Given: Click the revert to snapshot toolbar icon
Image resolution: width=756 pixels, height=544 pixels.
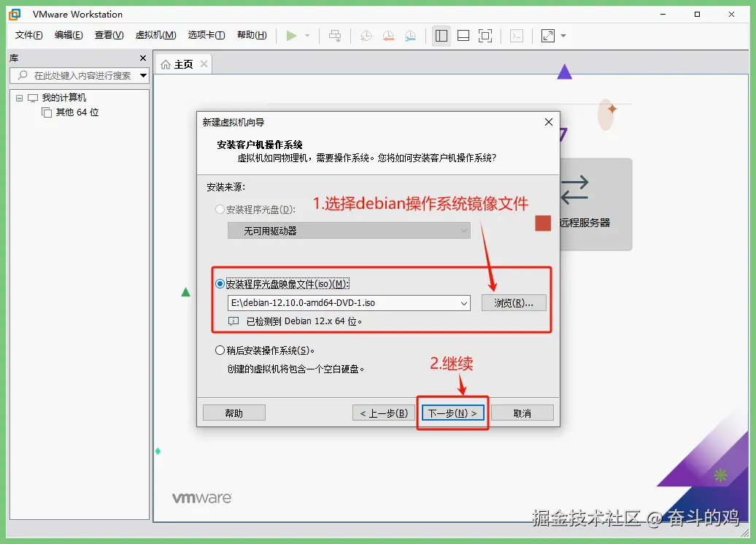Looking at the screenshot, I should (388, 36).
